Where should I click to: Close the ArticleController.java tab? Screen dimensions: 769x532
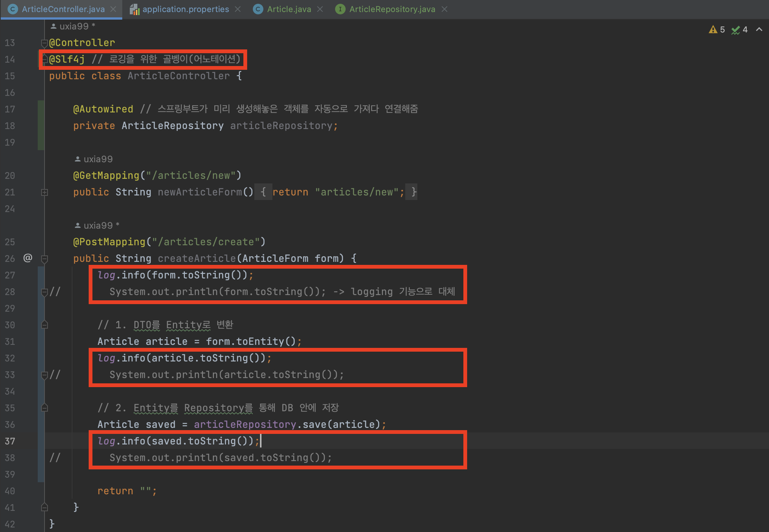[x=113, y=9]
